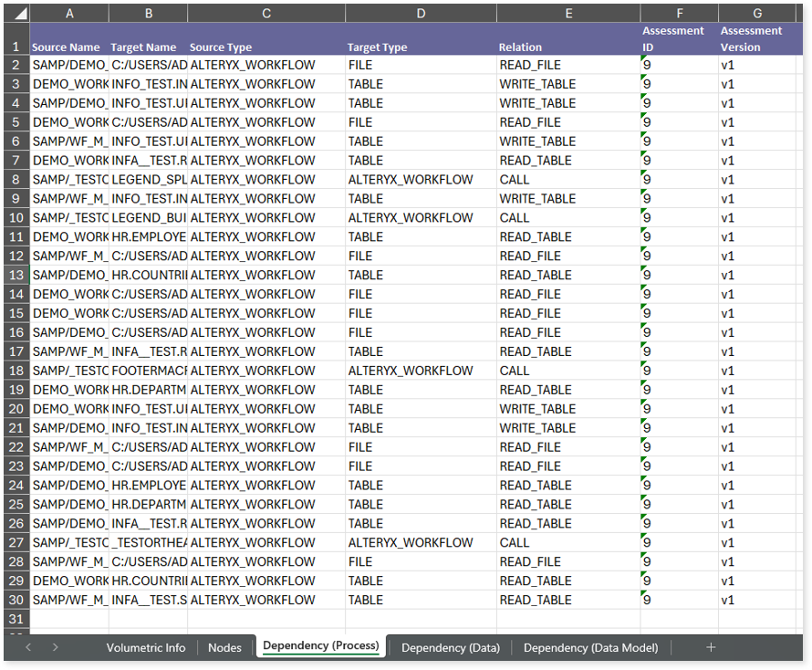Select Assessment ID 9 in row 2

coord(680,65)
